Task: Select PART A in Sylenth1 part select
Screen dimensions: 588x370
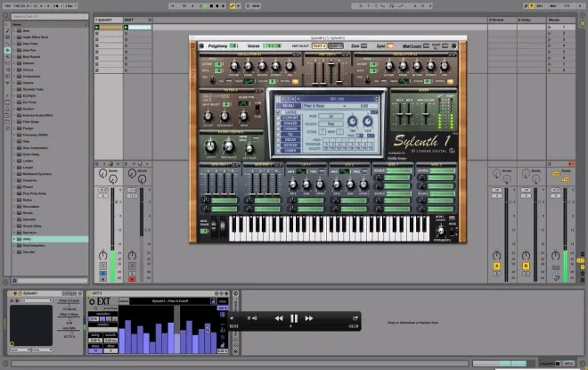Action: (x=320, y=45)
